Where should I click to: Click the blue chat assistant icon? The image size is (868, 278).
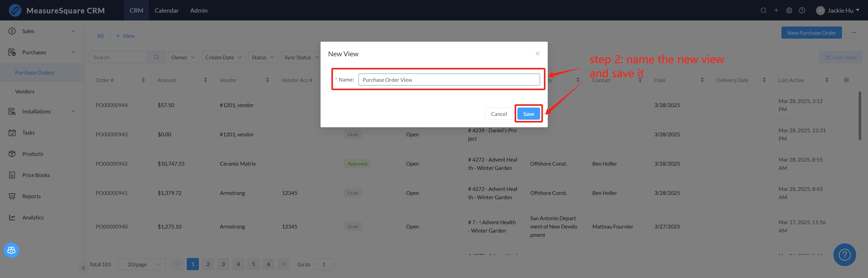[11, 250]
